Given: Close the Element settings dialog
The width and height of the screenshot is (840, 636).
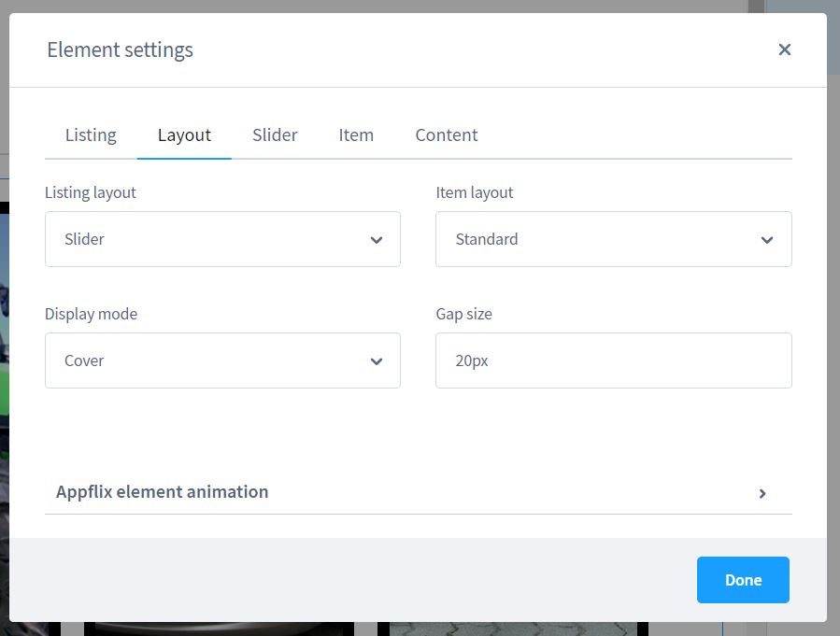Looking at the screenshot, I should (784, 49).
